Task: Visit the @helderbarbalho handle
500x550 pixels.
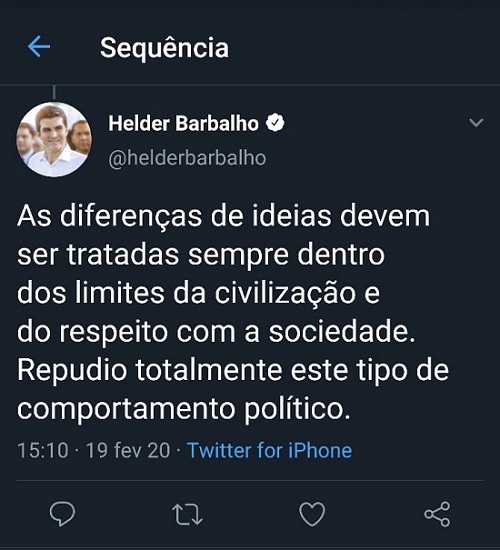Action: coord(187,158)
